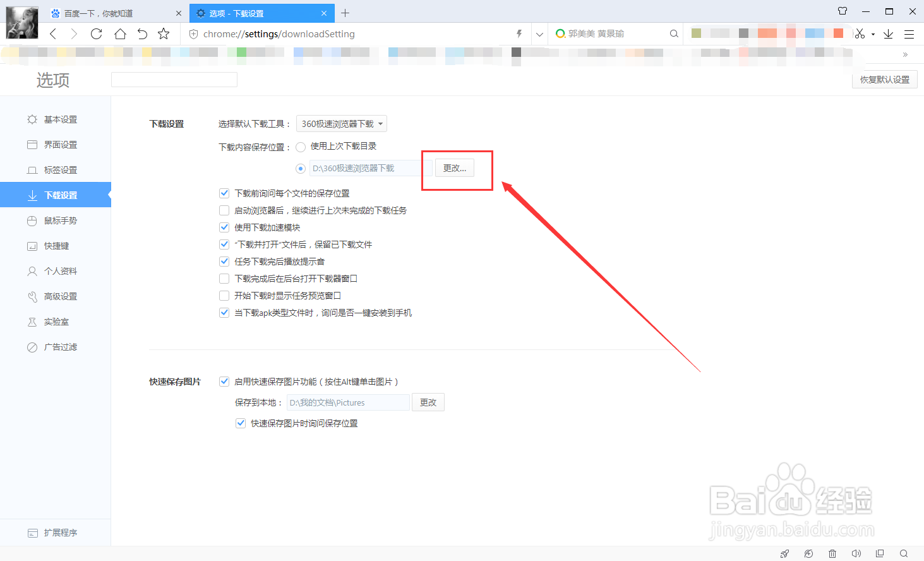
Task: Click the zoom magnifier icon in status bar
Action: 904,553
